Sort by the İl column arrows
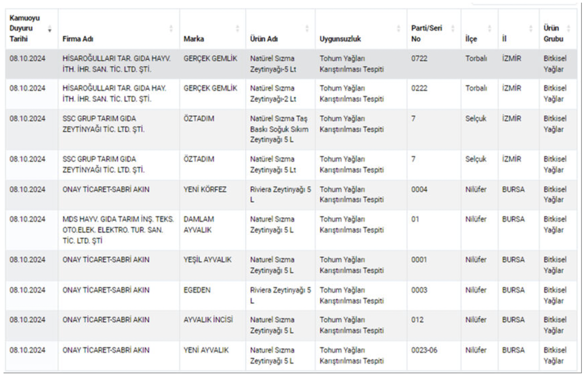The image size is (588, 379). click(x=532, y=29)
